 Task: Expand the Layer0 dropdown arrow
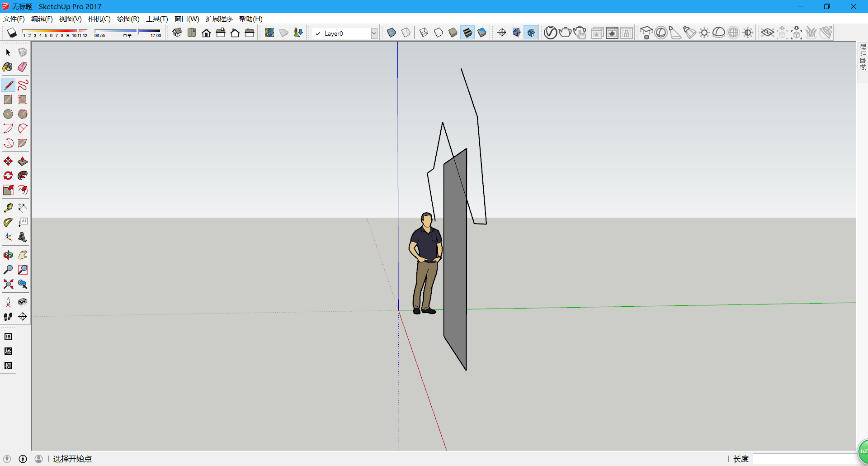click(374, 33)
